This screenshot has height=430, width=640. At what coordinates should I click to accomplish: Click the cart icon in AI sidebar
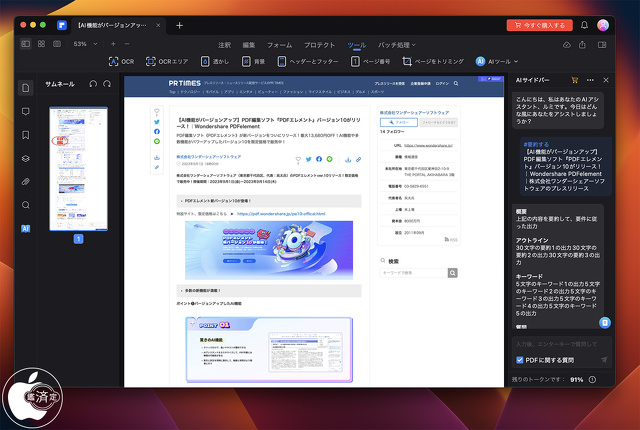575,80
